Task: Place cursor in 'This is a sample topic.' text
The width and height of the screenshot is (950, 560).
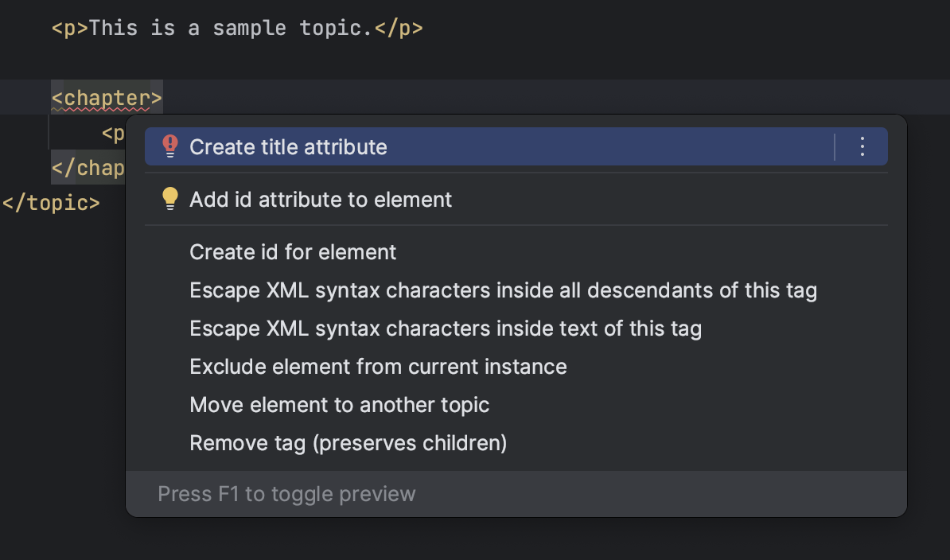Action: point(231,28)
